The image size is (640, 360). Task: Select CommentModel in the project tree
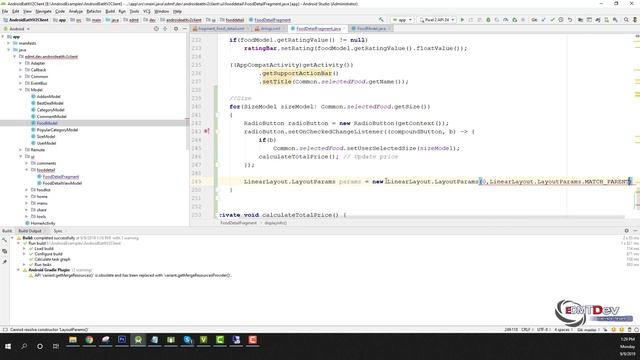(x=51, y=117)
